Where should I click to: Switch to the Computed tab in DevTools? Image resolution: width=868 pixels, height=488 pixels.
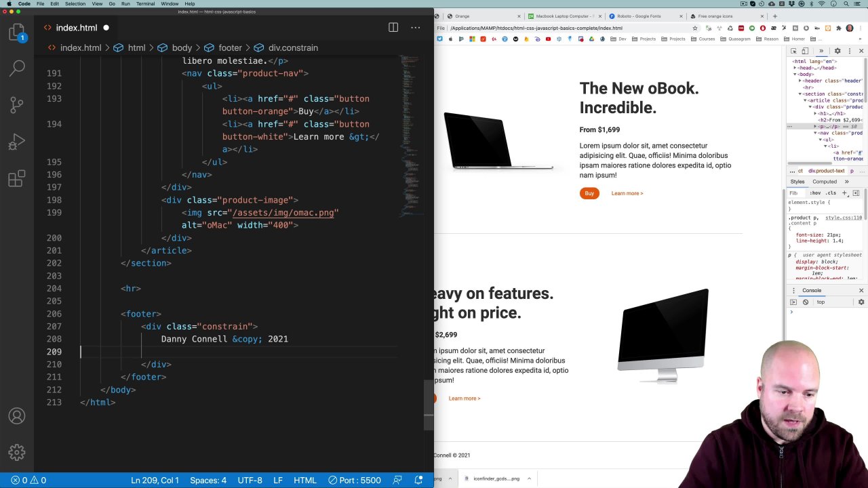(x=825, y=182)
